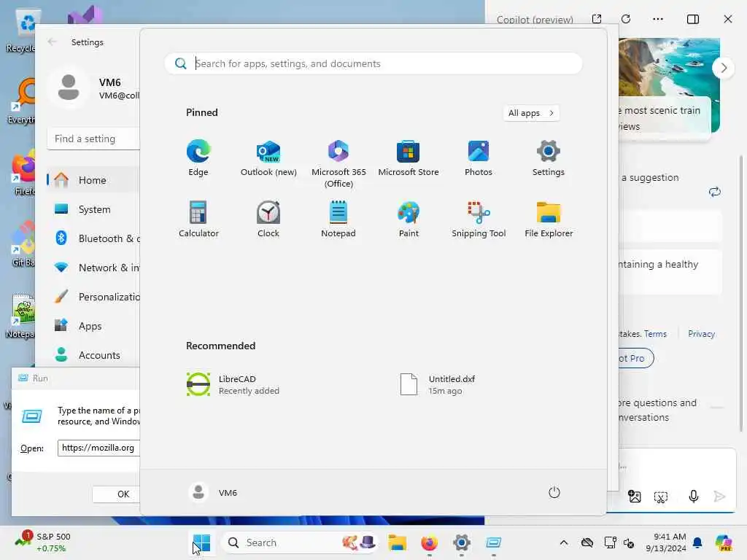Open Copilot more options menu
This screenshot has width=747, height=560.
[x=658, y=19]
